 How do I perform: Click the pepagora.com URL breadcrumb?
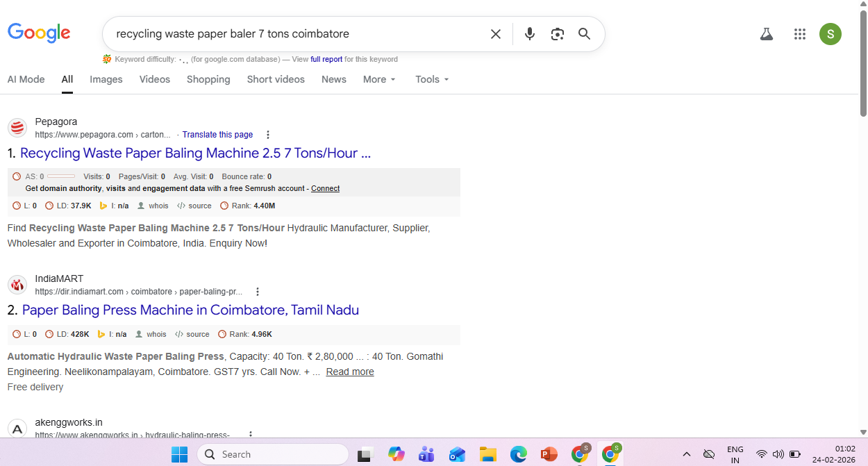103,135
